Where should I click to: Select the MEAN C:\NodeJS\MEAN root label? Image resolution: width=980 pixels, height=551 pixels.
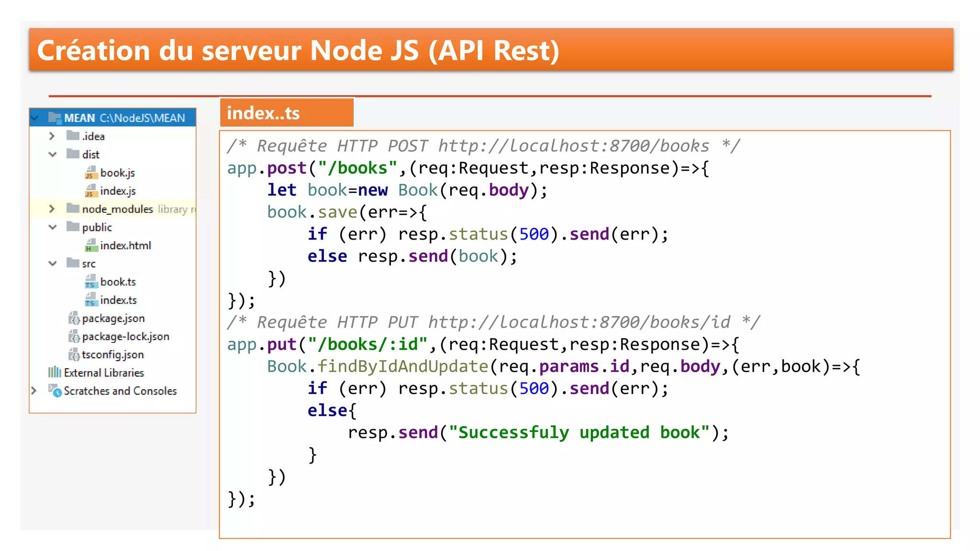[x=124, y=118]
